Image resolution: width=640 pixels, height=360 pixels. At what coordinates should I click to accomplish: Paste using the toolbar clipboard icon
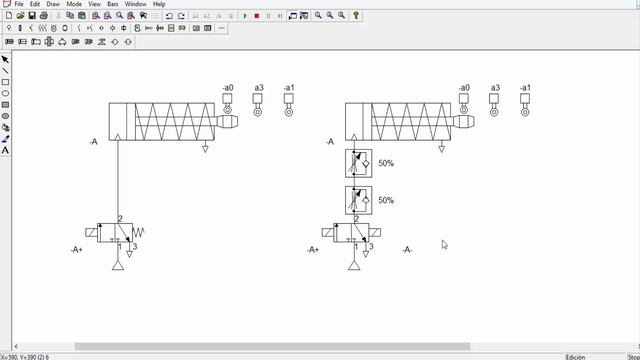[82, 16]
